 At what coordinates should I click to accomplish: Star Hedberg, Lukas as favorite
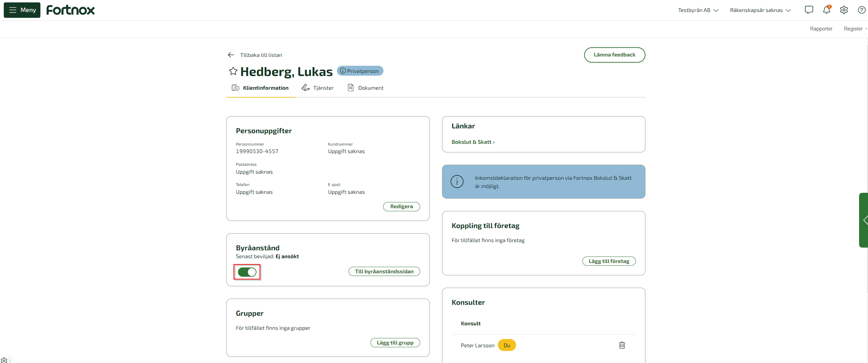[233, 71]
